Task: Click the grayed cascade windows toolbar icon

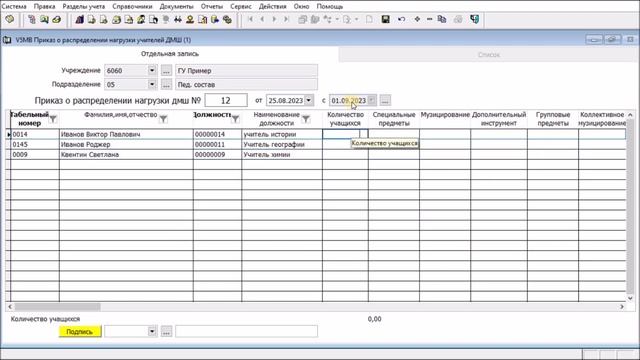Action: (x=302, y=19)
